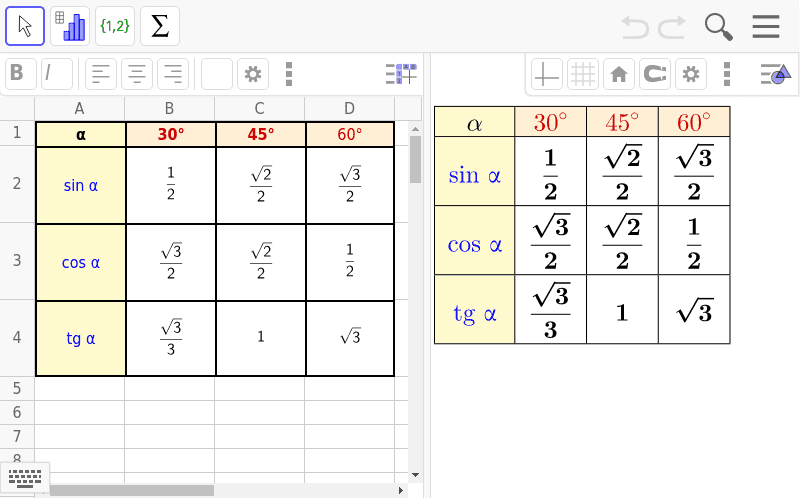
Task: Open the point capturing magnet option
Action: pos(655,74)
